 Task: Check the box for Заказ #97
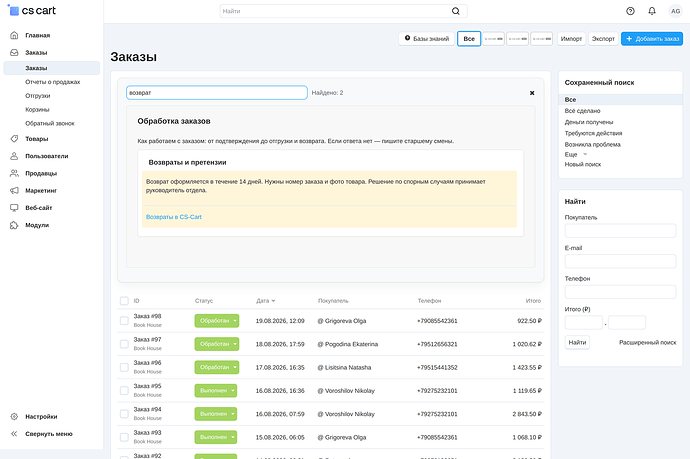pos(124,344)
